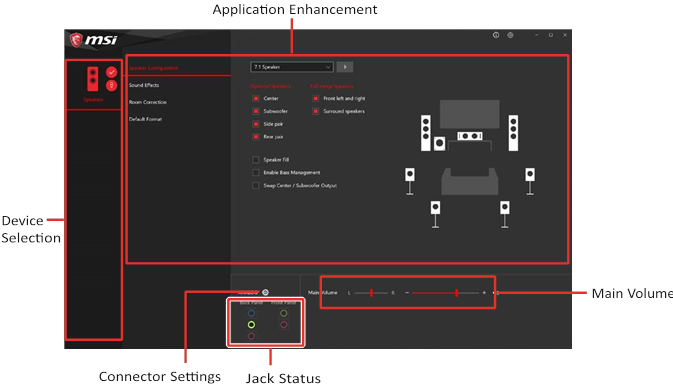Click the Optional Speakers heading

tap(270, 86)
